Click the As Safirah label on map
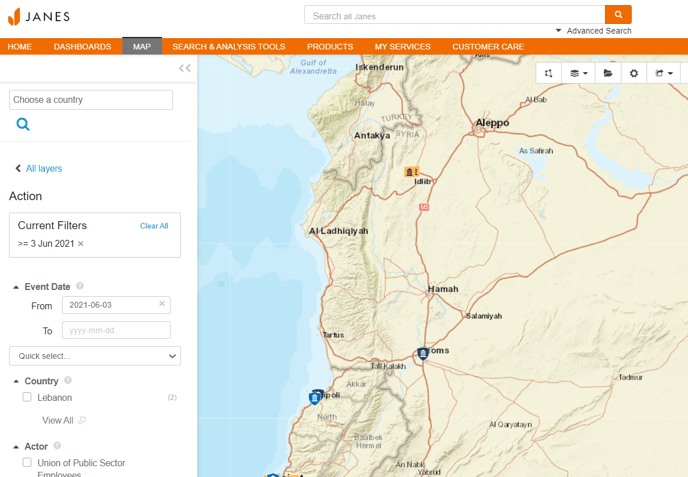The height and width of the screenshot is (477, 688). [x=536, y=151]
